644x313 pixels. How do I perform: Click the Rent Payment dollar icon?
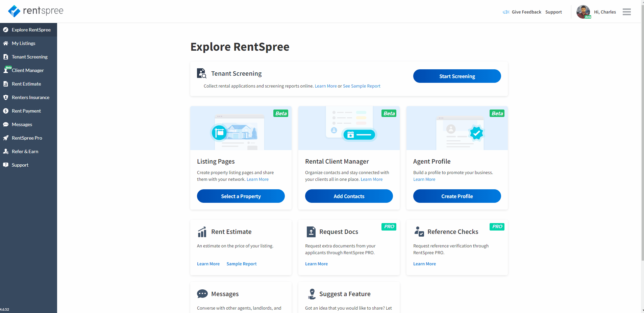pyautogui.click(x=6, y=111)
